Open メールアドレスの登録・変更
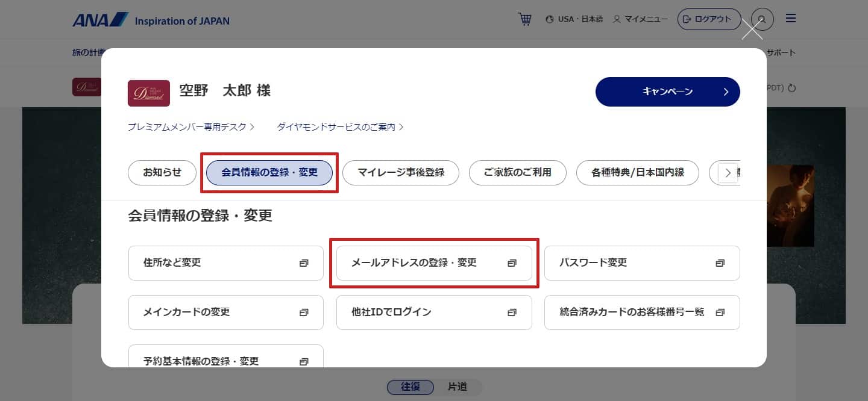Viewport: 868px width, 401px height. (x=434, y=263)
